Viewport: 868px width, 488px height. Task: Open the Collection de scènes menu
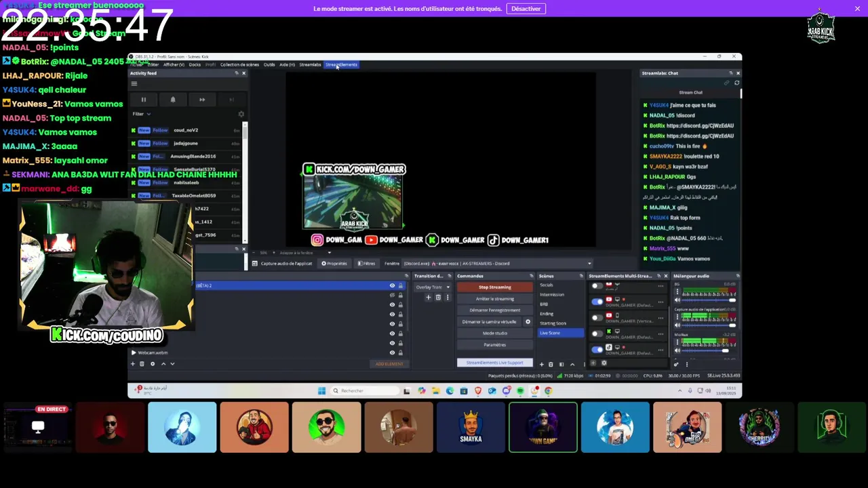(239, 64)
